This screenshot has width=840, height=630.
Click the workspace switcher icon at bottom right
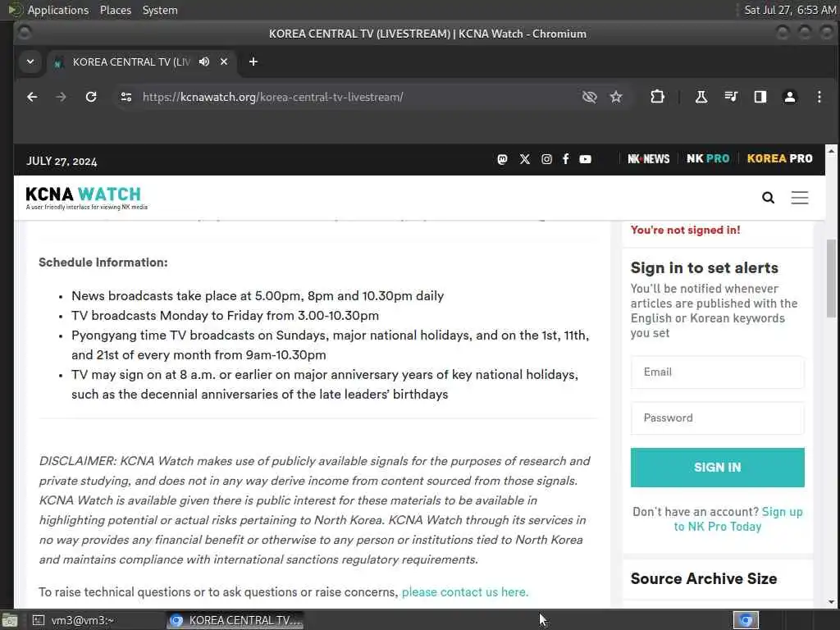pos(746,620)
